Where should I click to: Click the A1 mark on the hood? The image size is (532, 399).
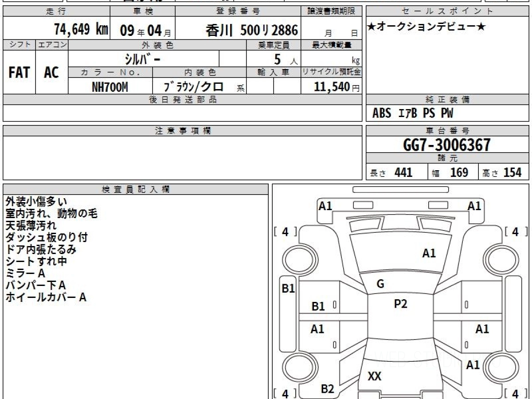[429, 253]
